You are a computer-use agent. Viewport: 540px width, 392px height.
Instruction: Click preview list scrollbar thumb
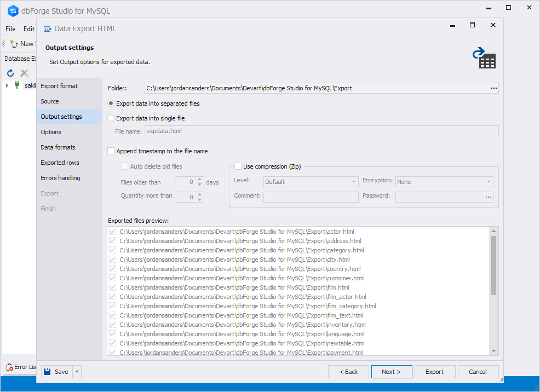[x=493, y=265]
